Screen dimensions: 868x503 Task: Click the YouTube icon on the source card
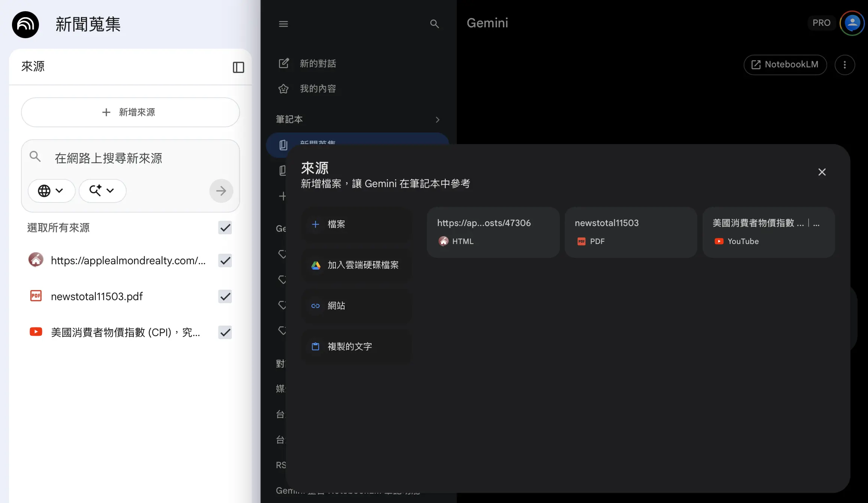(x=719, y=241)
